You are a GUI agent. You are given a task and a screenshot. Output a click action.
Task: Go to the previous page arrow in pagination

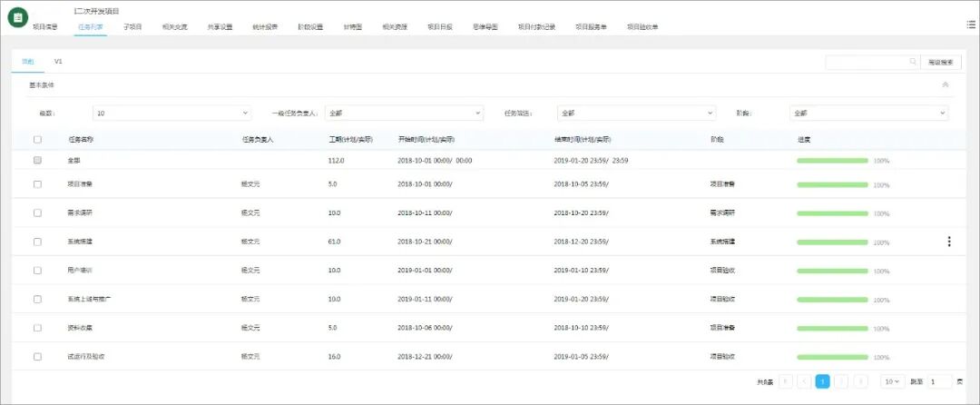click(804, 381)
